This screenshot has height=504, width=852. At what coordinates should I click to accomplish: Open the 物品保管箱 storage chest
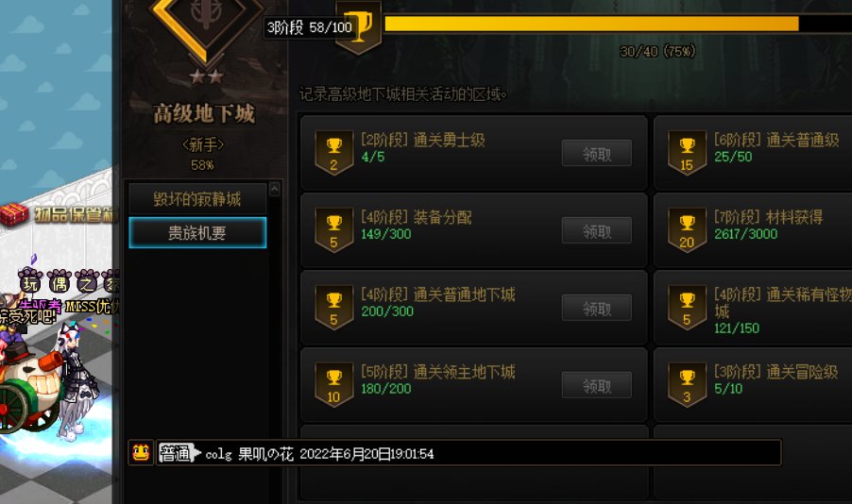[13, 214]
